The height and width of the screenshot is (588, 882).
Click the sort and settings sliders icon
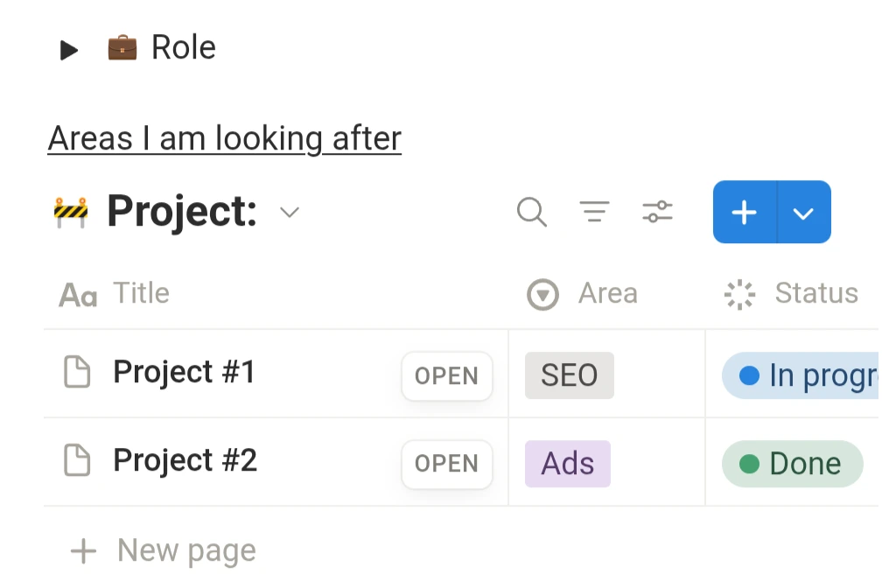658,212
